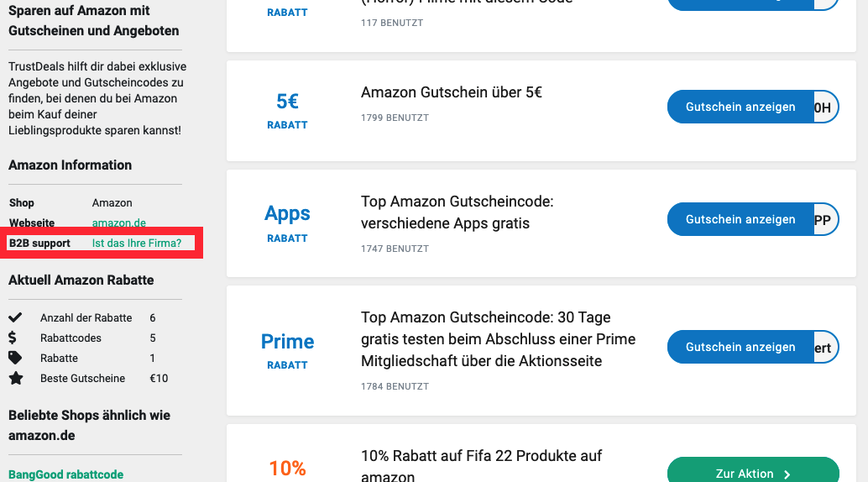This screenshot has height=482, width=868.
Task: Open the amazon.de website link
Action: tap(119, 223)
